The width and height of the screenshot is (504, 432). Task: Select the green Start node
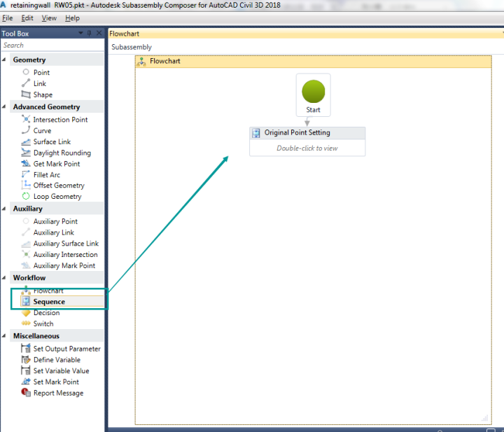tap(314, 92)
